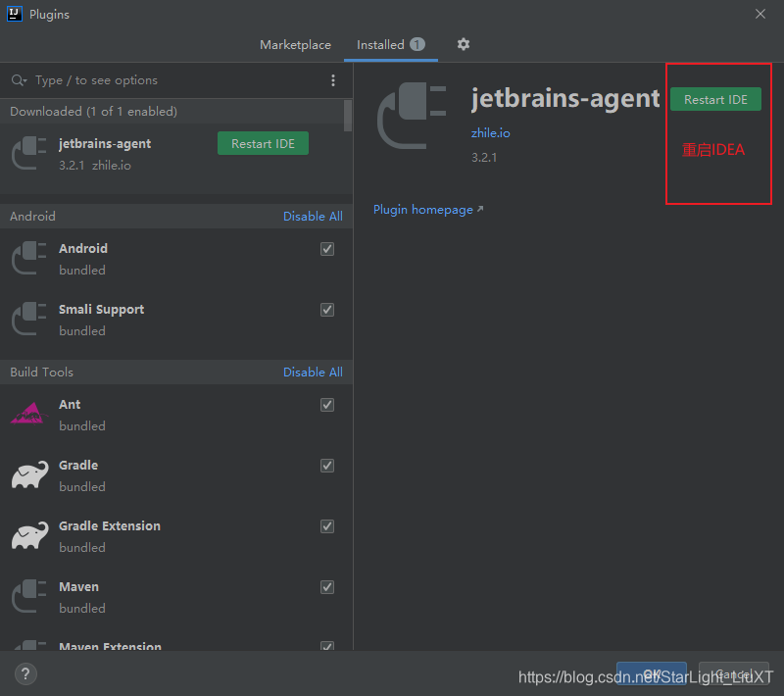Click the Smali Support plugin icon

(x=29, y=319)
